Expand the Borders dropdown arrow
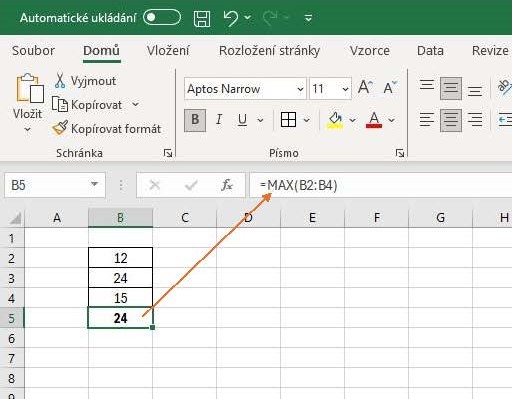Screen dimensions: 512x399 [x=306, y=120]
